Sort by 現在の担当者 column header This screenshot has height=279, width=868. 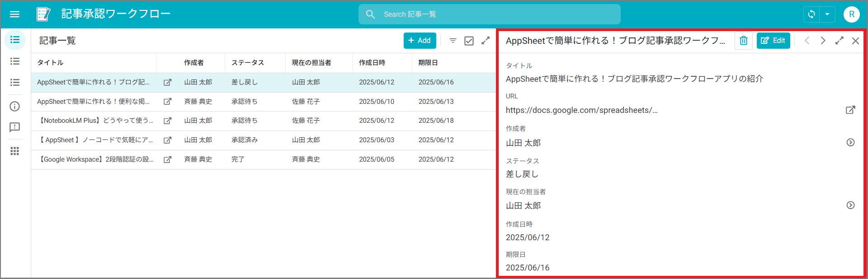click(x=311, y=63)
